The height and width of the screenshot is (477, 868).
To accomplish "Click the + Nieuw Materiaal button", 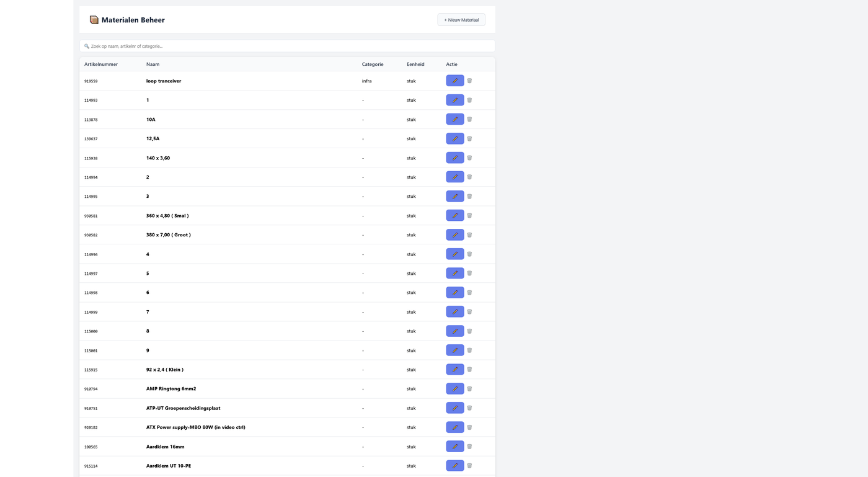I will [x=461, y=20].
